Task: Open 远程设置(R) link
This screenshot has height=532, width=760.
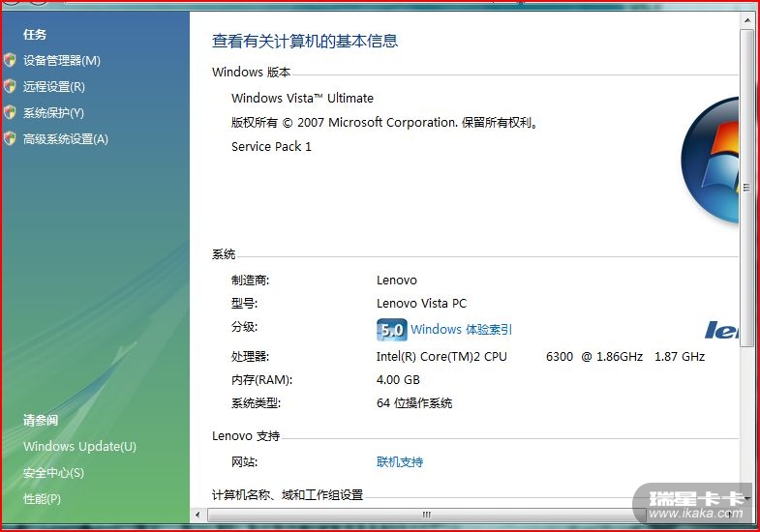Action: (54, 87)
